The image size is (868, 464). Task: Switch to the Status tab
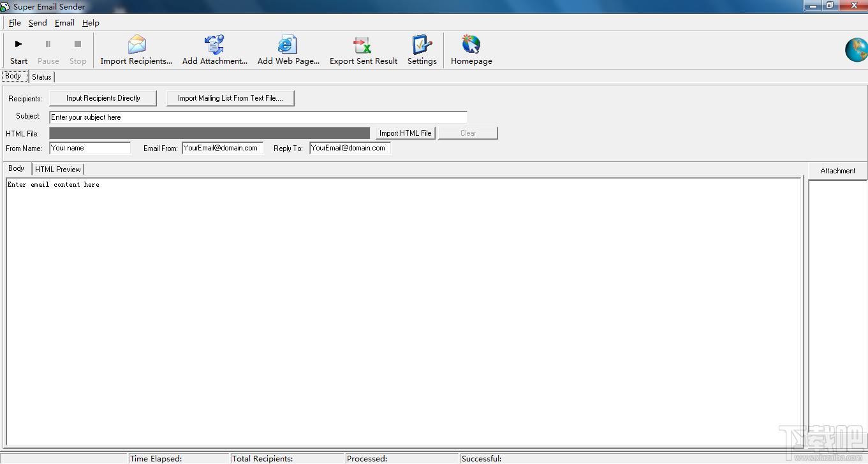click(x=41, y=77)
